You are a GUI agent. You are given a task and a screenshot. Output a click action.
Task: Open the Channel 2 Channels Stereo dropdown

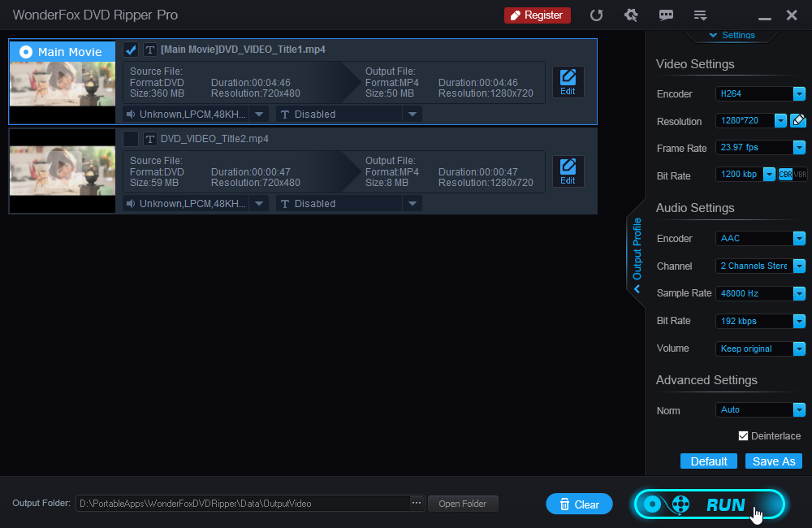coord(799,266)
